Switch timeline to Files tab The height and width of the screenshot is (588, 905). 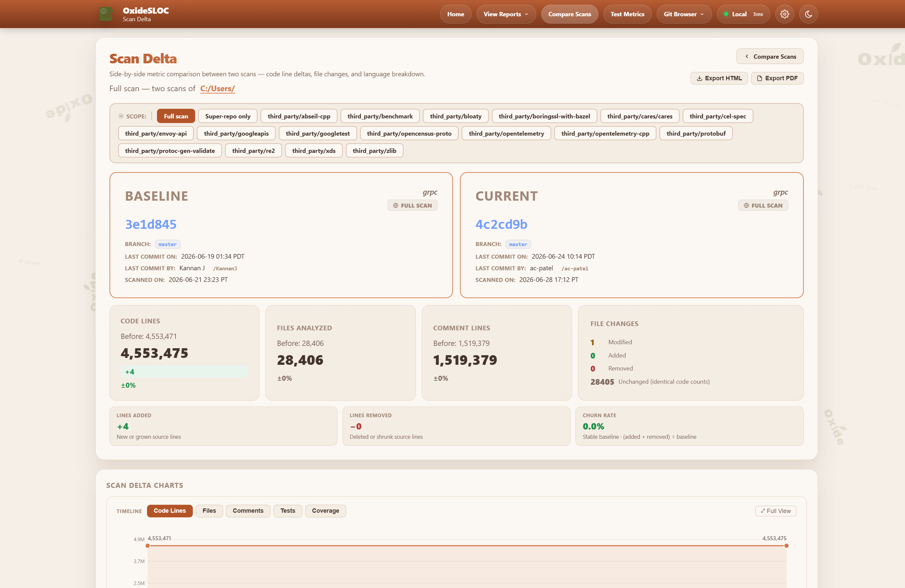(x=209, y=511)
